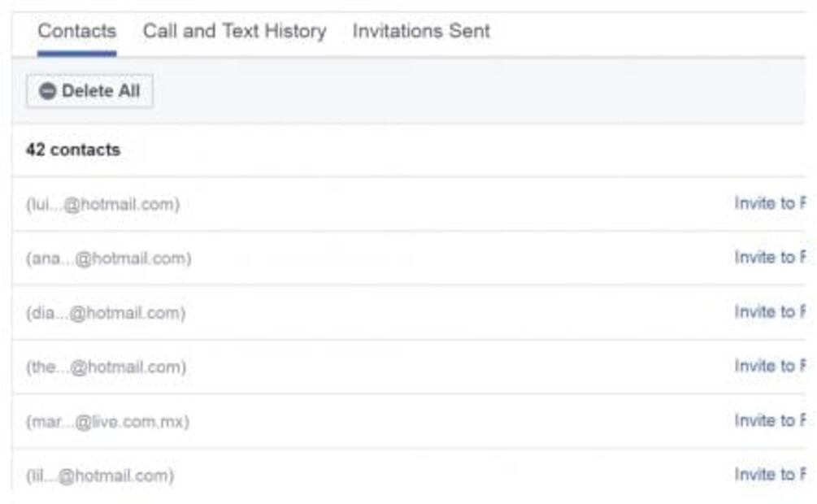
Task: Click the dia...@hotmail.com email text
Action: 106,313
